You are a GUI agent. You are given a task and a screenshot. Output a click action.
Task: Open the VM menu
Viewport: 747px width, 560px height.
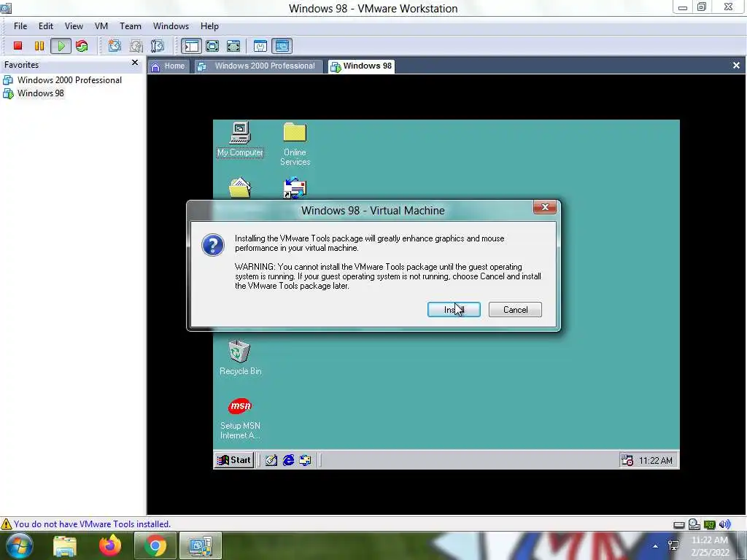(101, 26)
